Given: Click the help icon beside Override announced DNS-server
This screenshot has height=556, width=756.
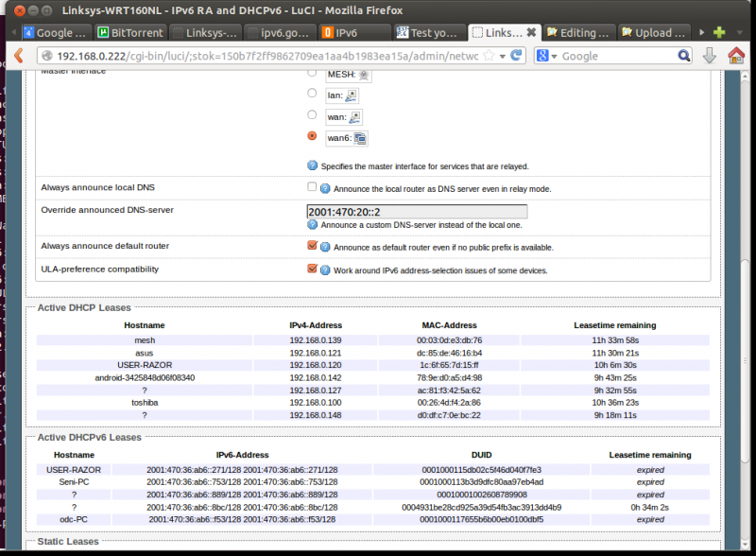Looking at the screenshot, I should 313,224.
